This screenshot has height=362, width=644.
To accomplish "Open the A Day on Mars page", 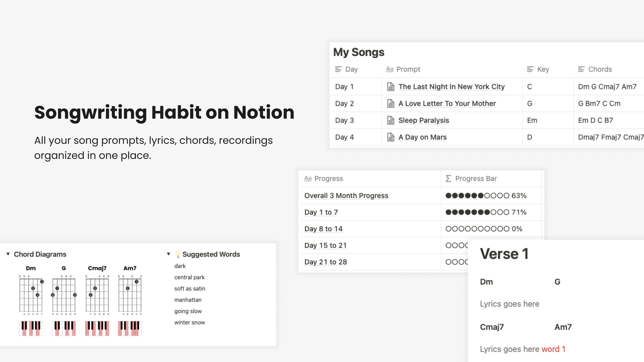I will coord(423,137).
